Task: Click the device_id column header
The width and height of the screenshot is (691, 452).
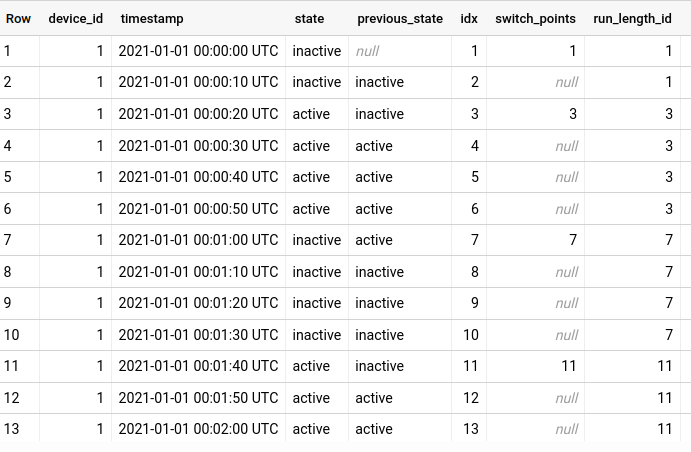Action: (x=75, y=19)
